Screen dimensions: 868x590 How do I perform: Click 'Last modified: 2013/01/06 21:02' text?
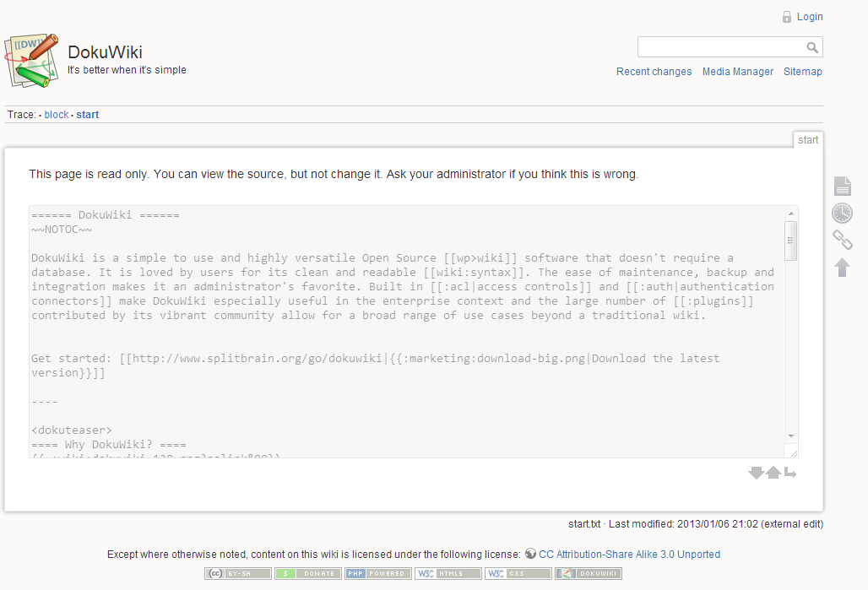pyautogui.click(x=683, y=523)
